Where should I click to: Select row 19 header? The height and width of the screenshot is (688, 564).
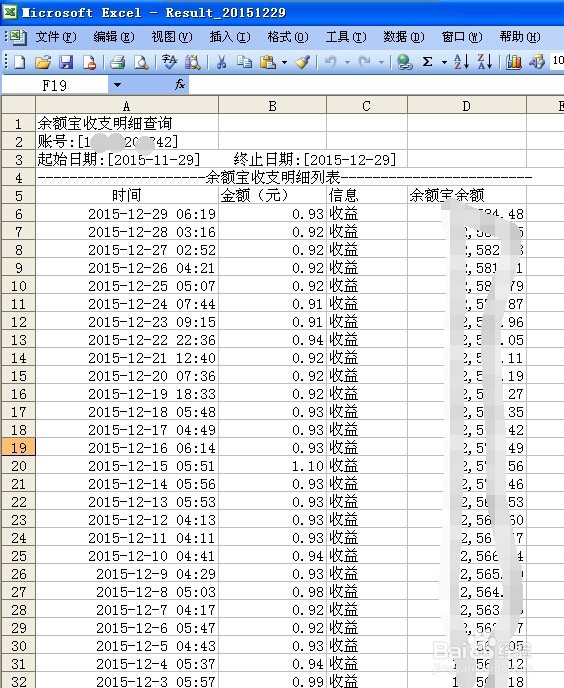tap(18, 448)
